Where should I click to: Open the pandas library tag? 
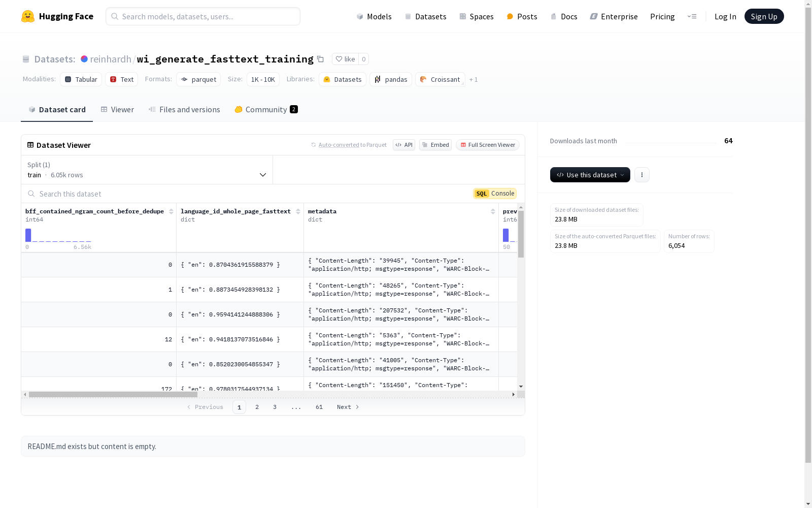[x=391, y=79]
